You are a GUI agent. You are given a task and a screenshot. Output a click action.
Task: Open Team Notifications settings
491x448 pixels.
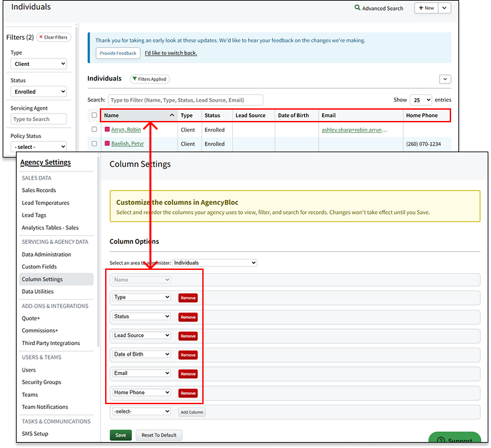pos(45,407)
